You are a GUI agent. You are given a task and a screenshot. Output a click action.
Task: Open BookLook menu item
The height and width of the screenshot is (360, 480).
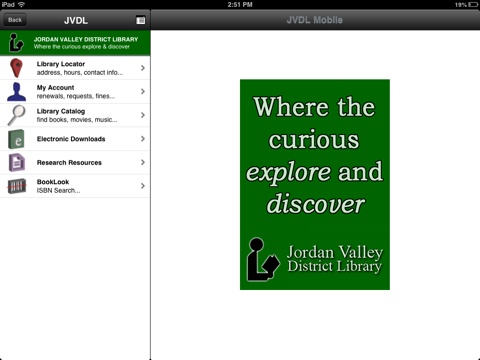click(x=75, y=186)
